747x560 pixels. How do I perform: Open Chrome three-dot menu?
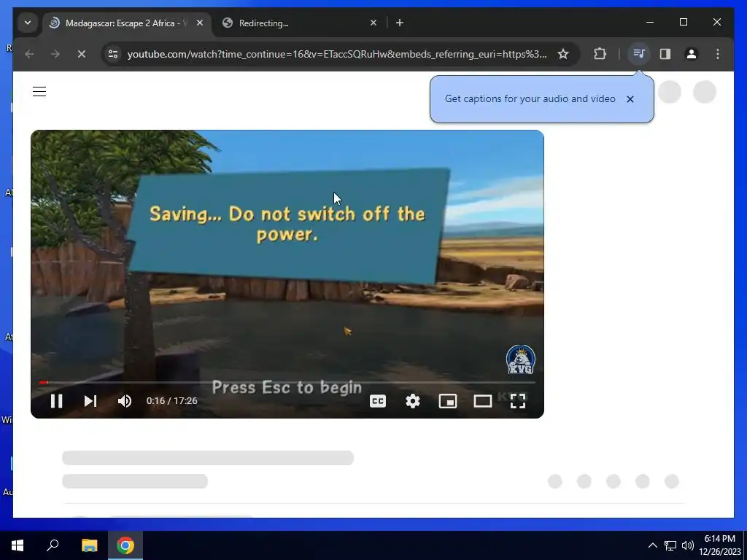tap(718, 54)
